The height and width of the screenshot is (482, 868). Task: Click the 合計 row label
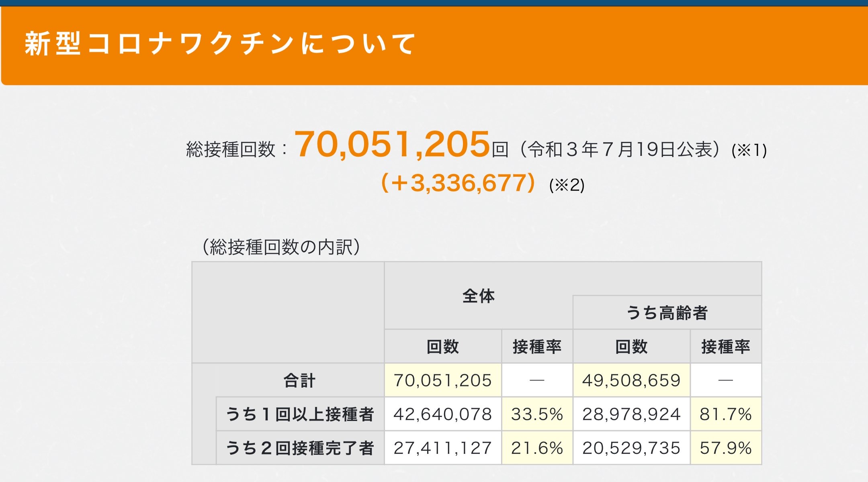point(299,380)
